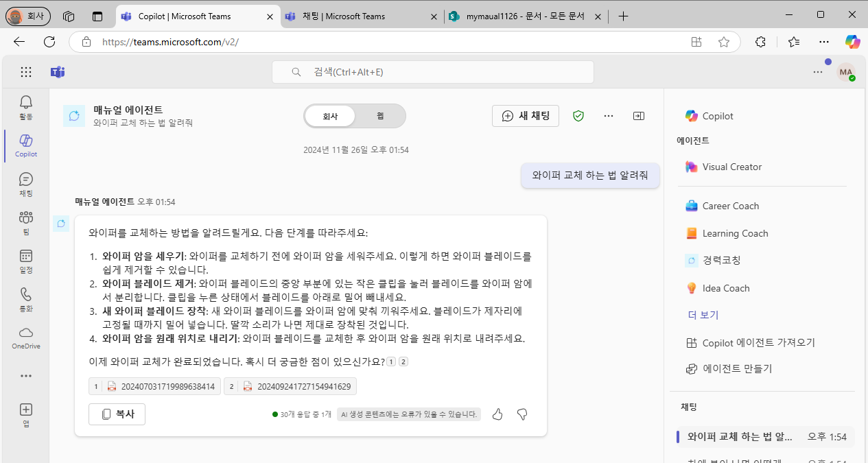Expand 더 보기 agent list
The image size is (868, 463).
pos(703,315)
